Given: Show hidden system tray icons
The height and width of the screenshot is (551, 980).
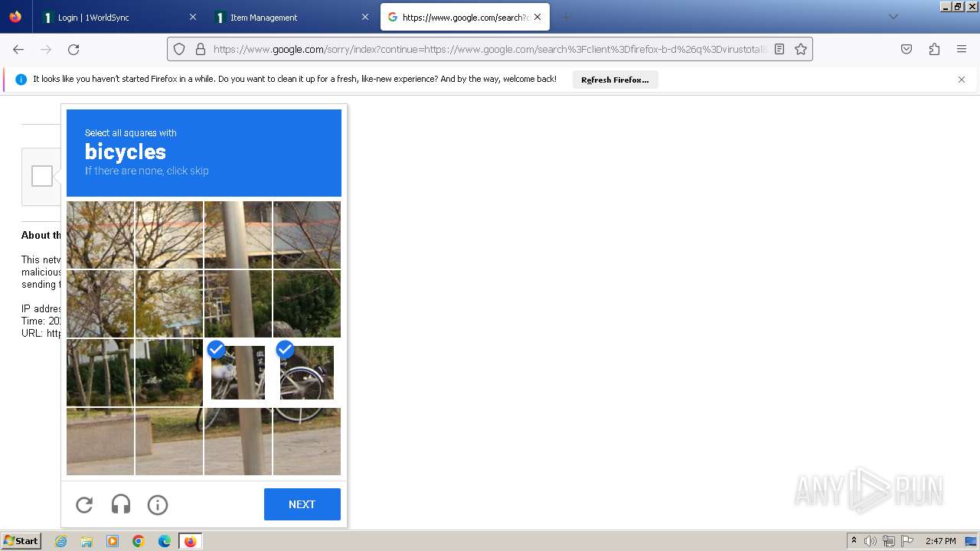Looking at the screenshot, I should (854, 541).
